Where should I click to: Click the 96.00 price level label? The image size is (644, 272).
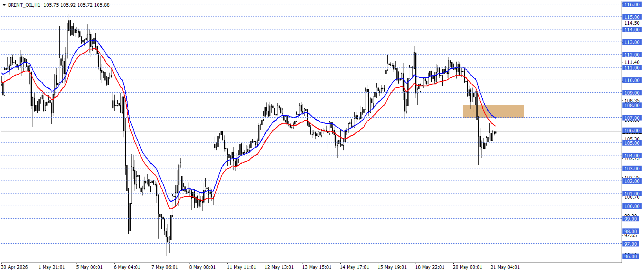631,257
